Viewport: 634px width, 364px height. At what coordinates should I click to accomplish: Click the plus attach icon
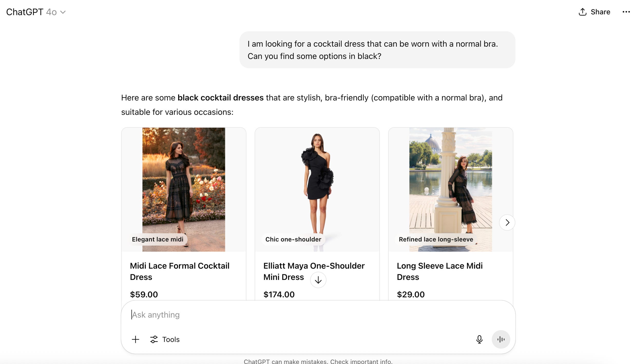(x=136, y=339)
